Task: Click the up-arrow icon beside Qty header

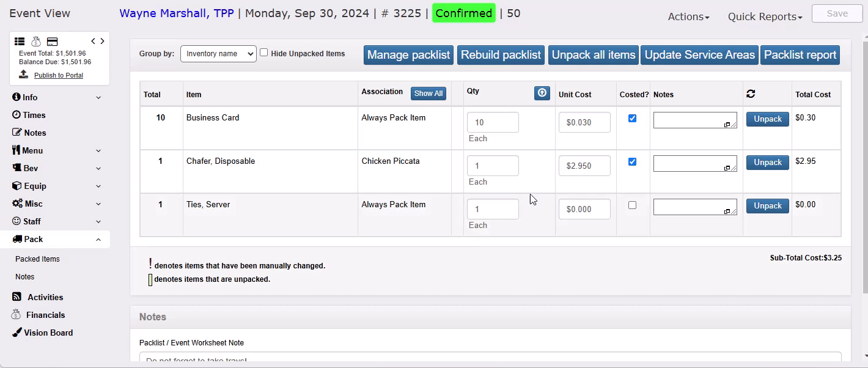Action: (x=542, y=93)
